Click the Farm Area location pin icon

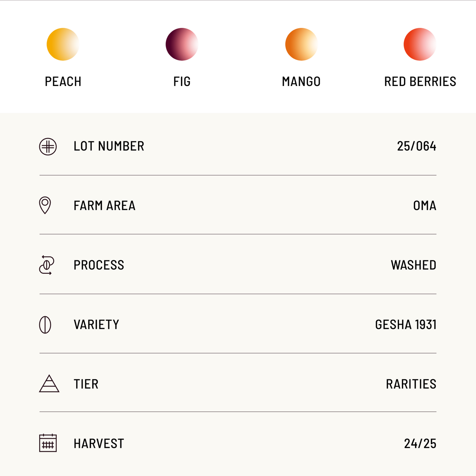pyautogui.click(x=45, y=205)
